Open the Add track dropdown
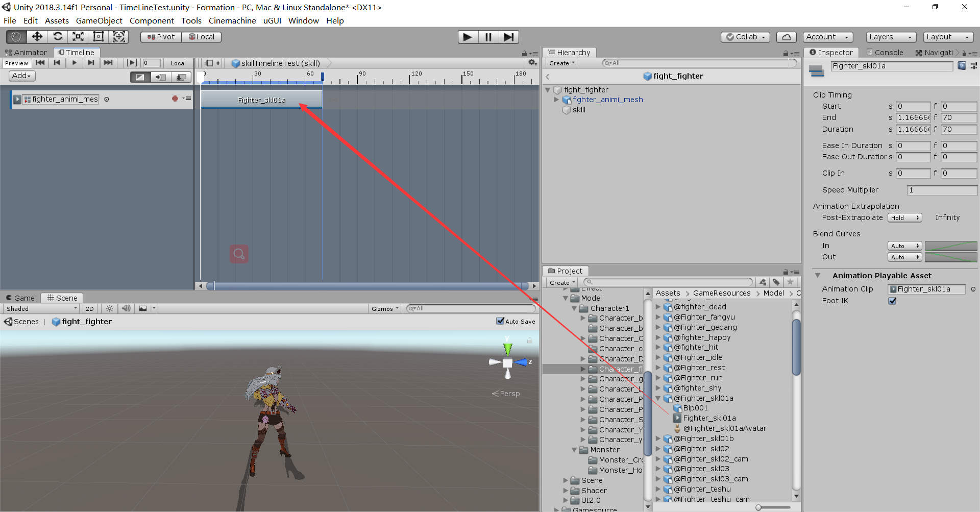 pos(22,76)
